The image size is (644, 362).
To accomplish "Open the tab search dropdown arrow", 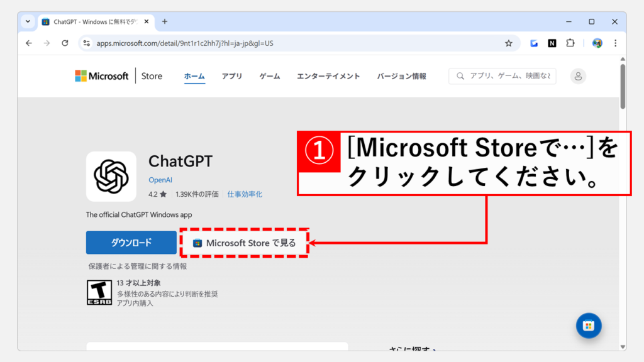I will [x=28, y=21].
